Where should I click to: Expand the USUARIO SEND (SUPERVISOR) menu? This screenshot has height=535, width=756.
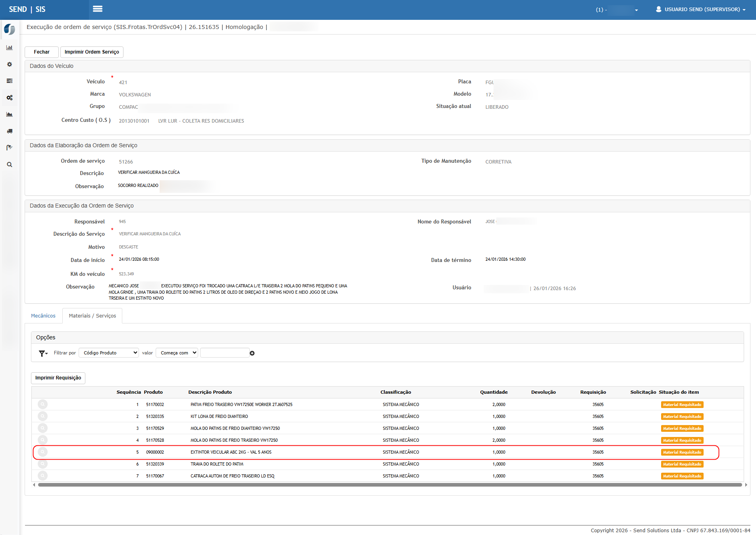[x=701, y=9]
